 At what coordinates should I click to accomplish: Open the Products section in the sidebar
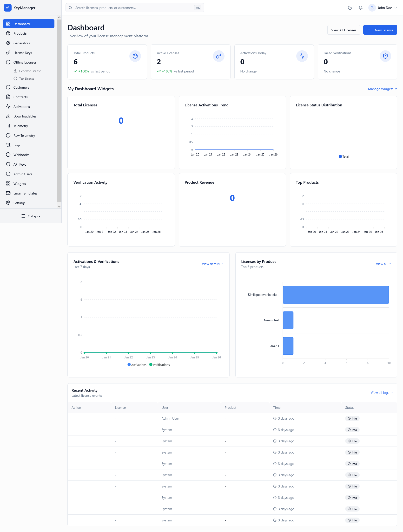pos(20,33)
